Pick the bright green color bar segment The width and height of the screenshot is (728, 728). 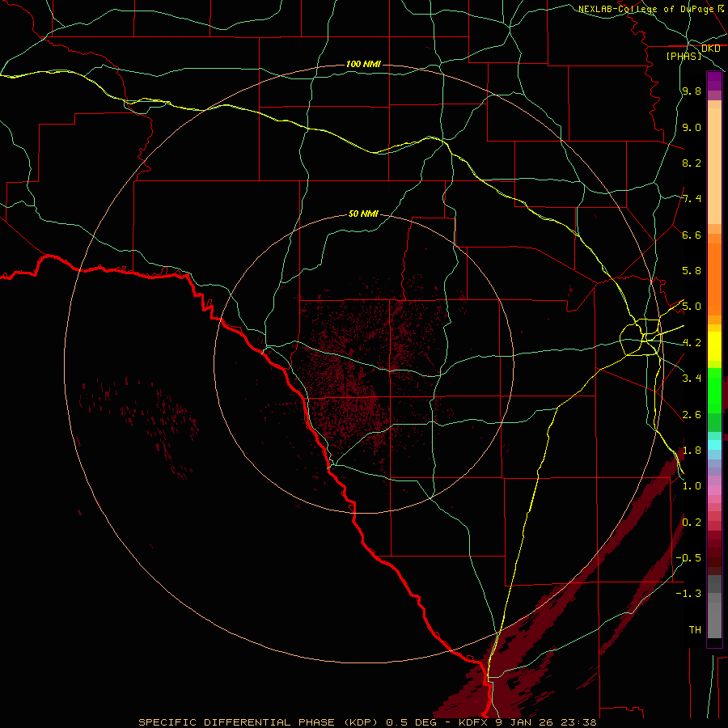click(714, 391)
